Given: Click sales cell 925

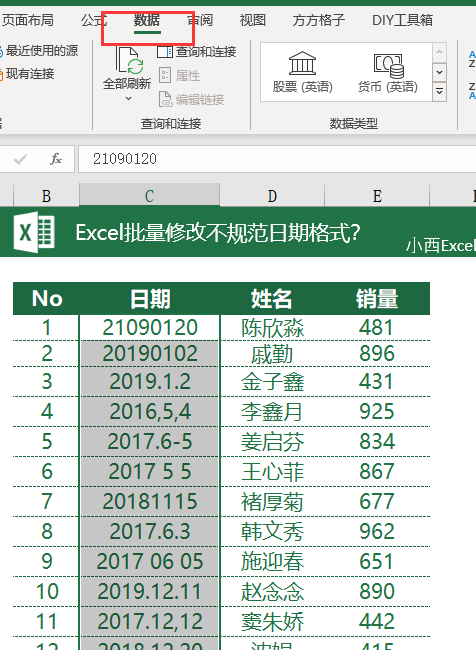Looking at the screenshot, I should (377, 412).
